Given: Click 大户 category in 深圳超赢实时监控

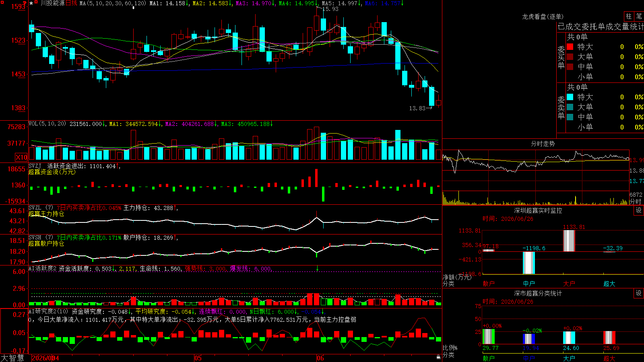Looking at the screenshot, I should coord(569,284).
